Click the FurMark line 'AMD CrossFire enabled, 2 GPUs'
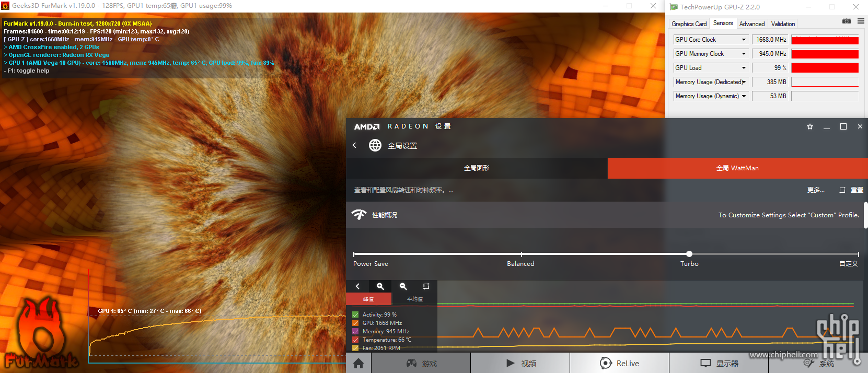The width and height of the screenshot is (868, 373). coord(52,47)
